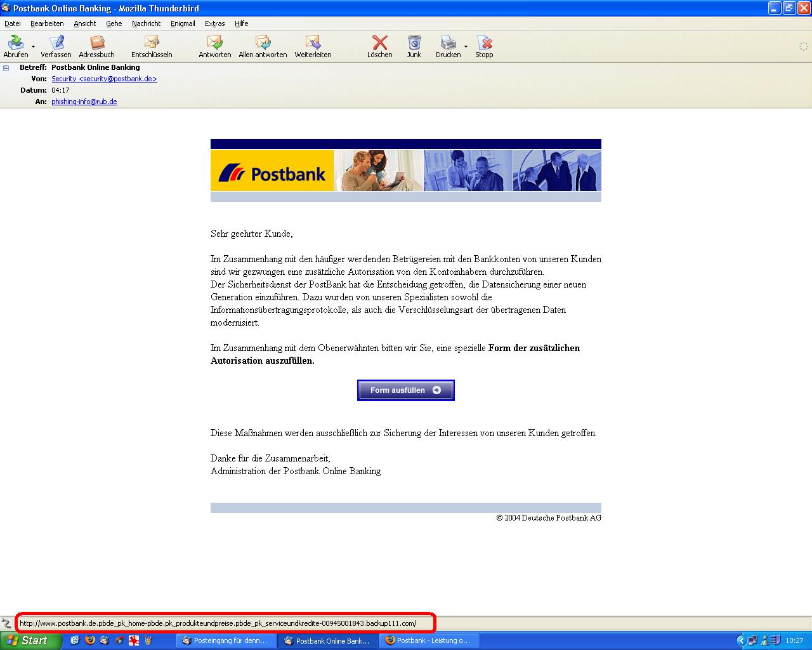Click the first quick launch icon
The height and width of the screenshot is (650, 812).
point(75,640)
